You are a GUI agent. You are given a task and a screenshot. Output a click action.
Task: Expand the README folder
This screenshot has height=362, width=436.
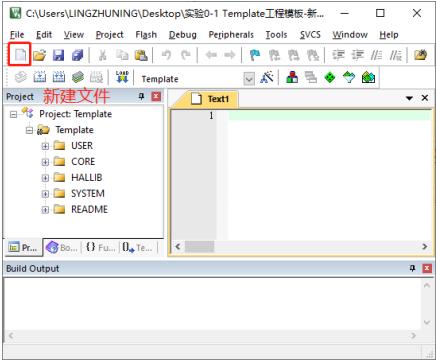pyautogui.click(x=45, y=210)
